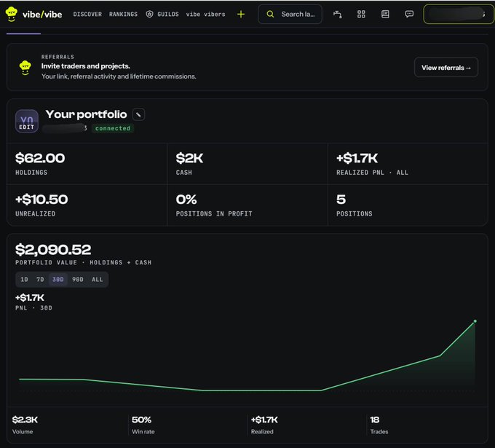The height and width of the screenshot is (448, 495).
Task: Click the wallet account button in the top right
Action: [x=459, y=15]
